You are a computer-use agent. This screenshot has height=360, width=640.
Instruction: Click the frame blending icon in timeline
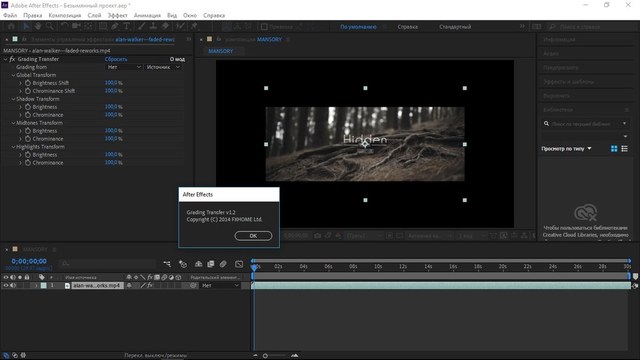211,264
